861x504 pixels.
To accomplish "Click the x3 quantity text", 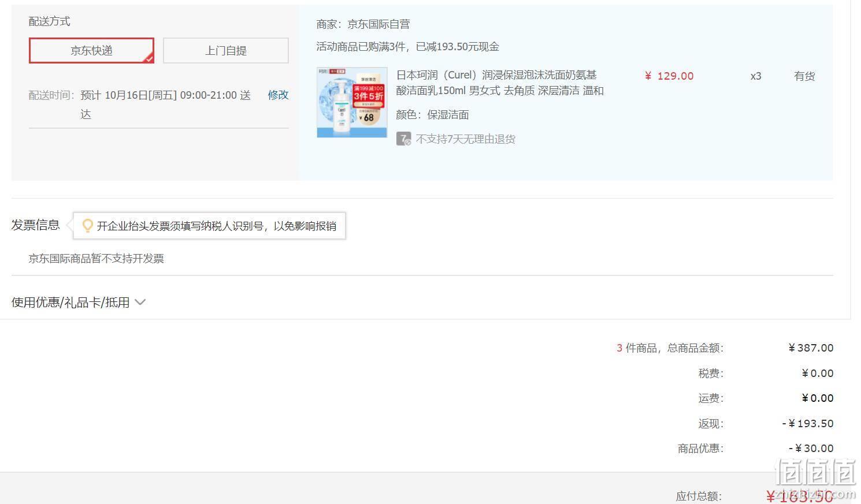I will pyautogui.click(x=756, y=76).
